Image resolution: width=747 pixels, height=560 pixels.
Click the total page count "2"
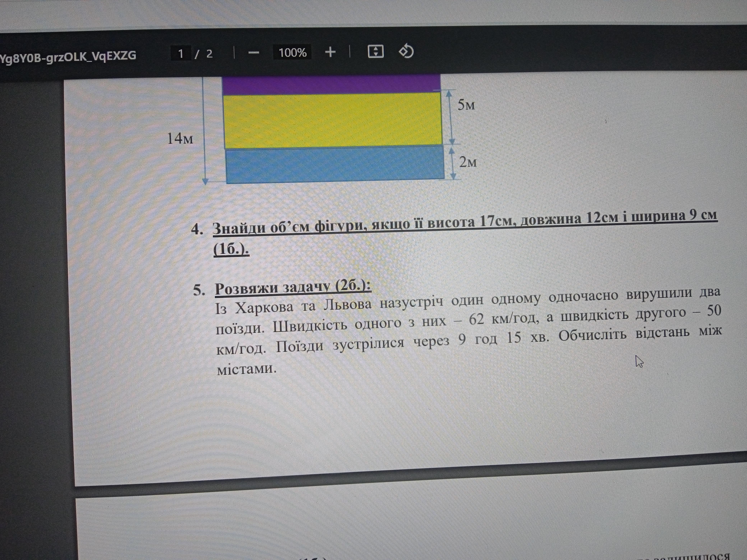point(209,54)
